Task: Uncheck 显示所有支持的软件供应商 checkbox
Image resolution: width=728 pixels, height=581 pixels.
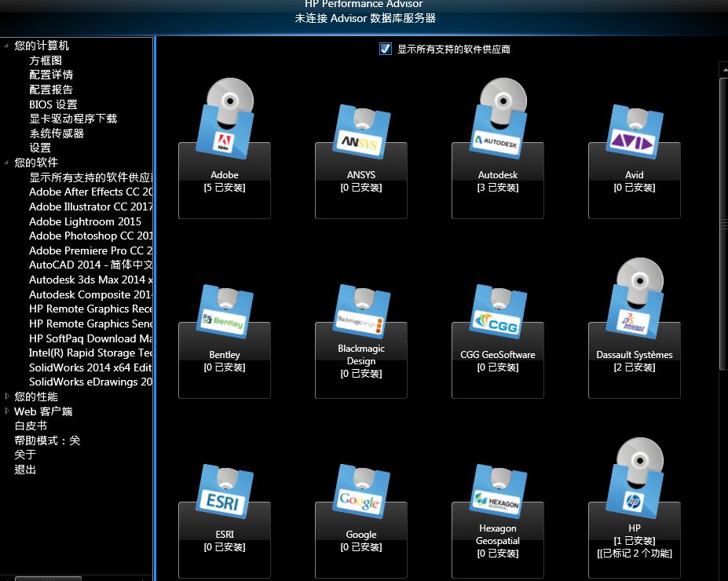Action: point(385,49)
